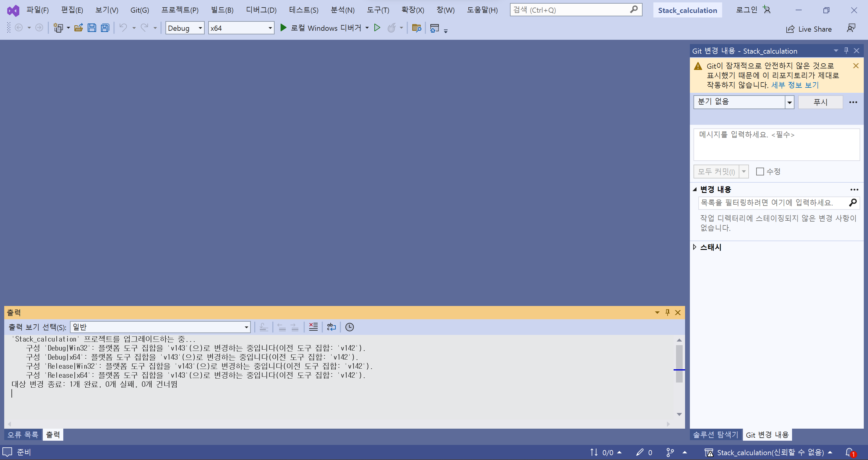Click Start Without Debugging outline play icon
The height and width of the screenshot is (460, 868).
coord(377,28)
